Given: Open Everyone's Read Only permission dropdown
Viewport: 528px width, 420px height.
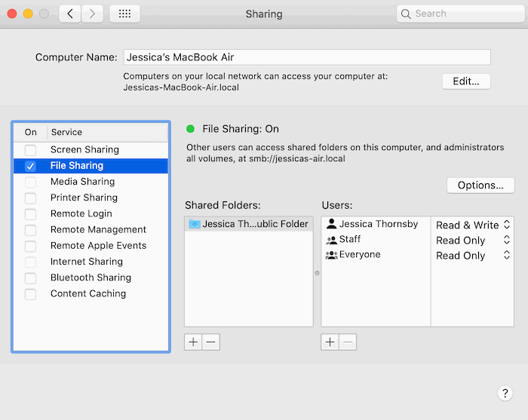Looking at the screenshot, I should [x=472, y=256].
